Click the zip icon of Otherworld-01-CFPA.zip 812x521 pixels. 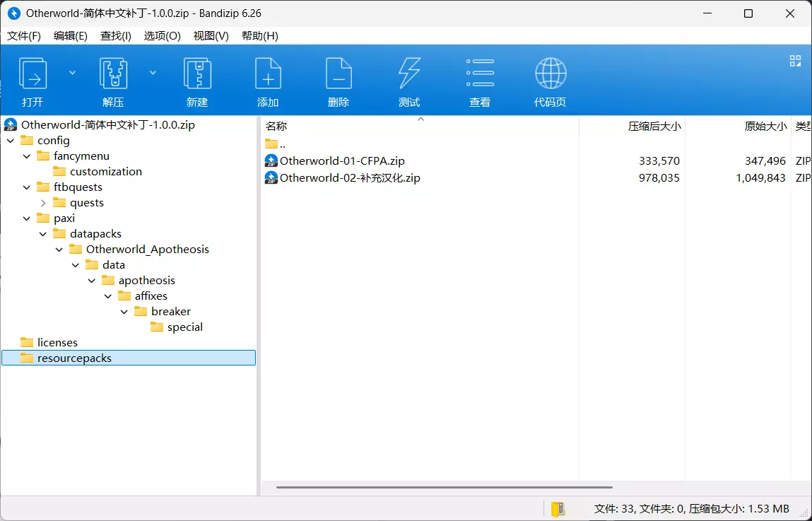point(271,161)
